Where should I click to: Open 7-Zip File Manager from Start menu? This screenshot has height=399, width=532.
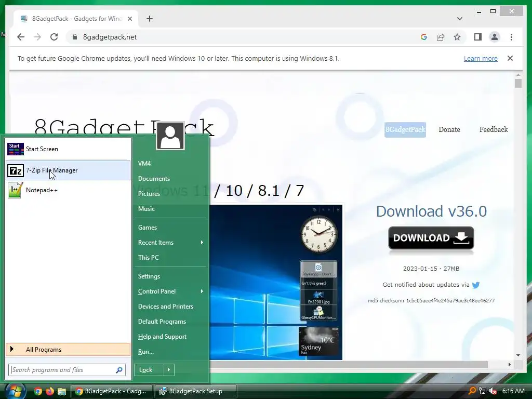68,170
